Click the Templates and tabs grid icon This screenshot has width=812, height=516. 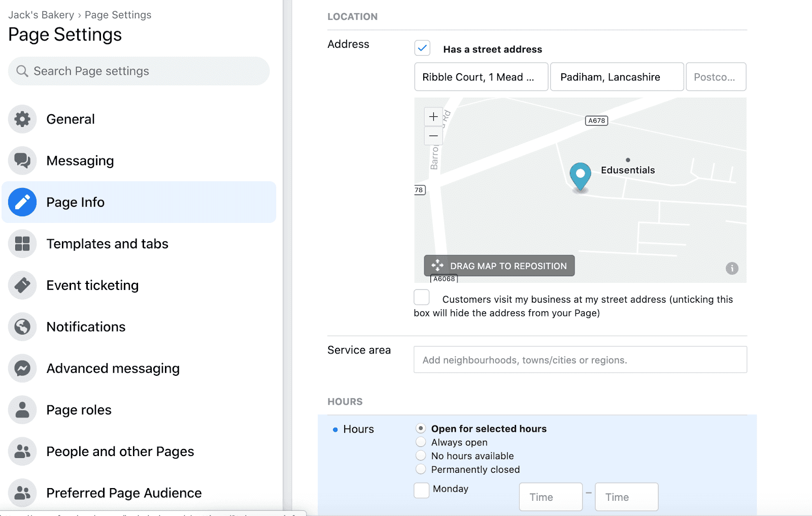22,244
